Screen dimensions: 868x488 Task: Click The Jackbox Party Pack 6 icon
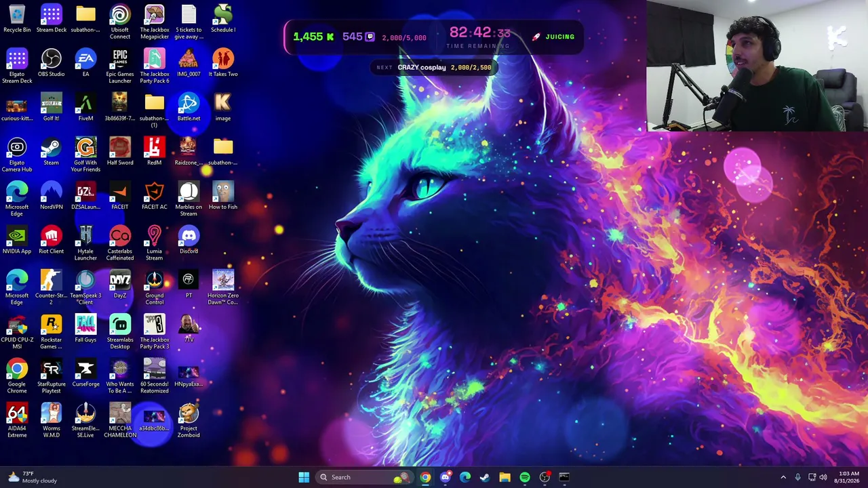click(x=155, y=66)
